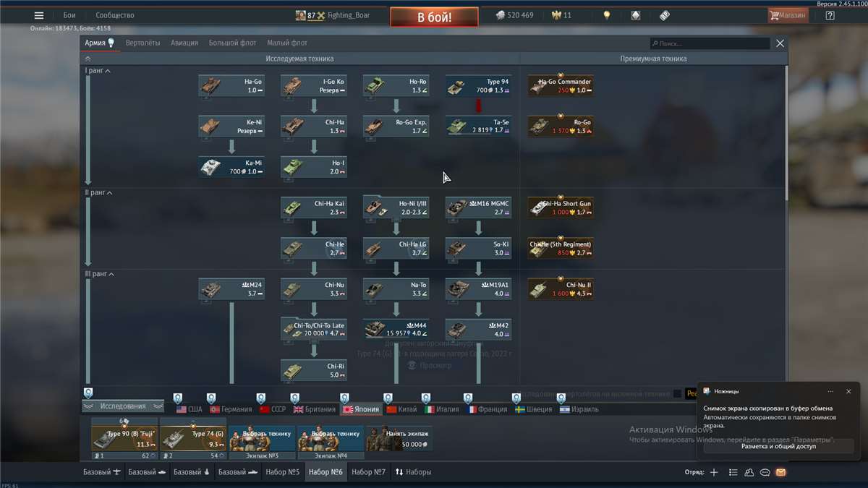Open the Магазин shop
The height and width of the screenshot is (488, 868).
[788, 15]
